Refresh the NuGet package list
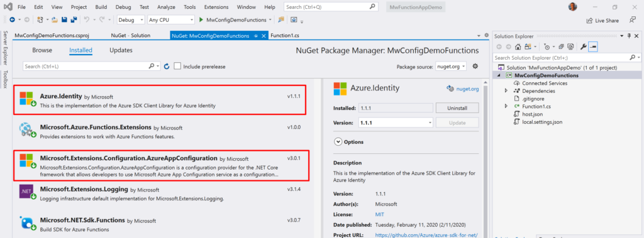This screenshot has height=238, width=644. pyautogui.click(x=167, y=66)
